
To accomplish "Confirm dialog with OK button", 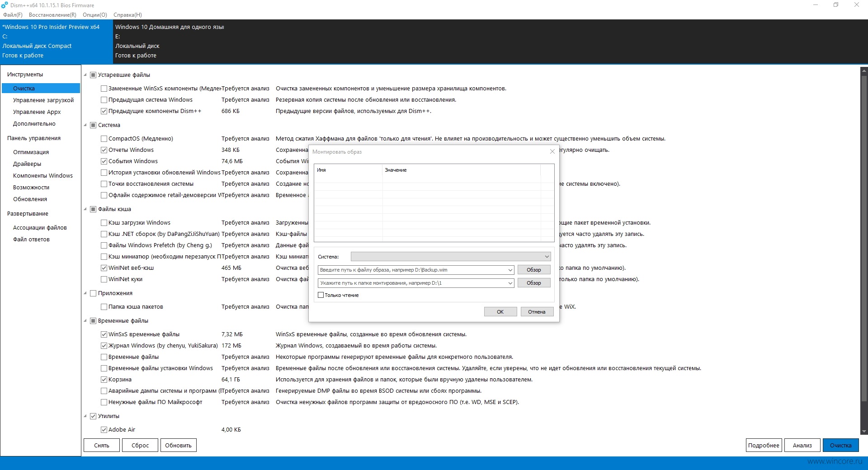I will click(x=500, y=312).
